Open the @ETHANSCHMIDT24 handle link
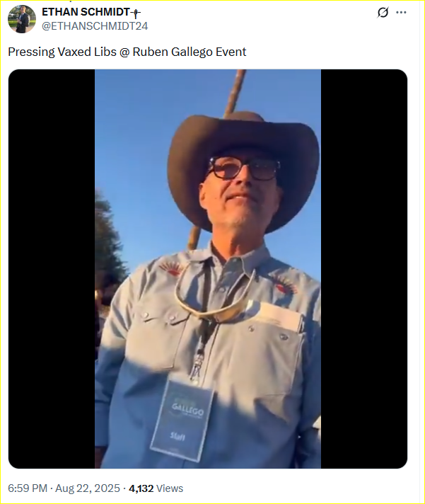Image resolution: width=425 pixels, height=504 pixels. pyautogui.click(x=95, y=26)
